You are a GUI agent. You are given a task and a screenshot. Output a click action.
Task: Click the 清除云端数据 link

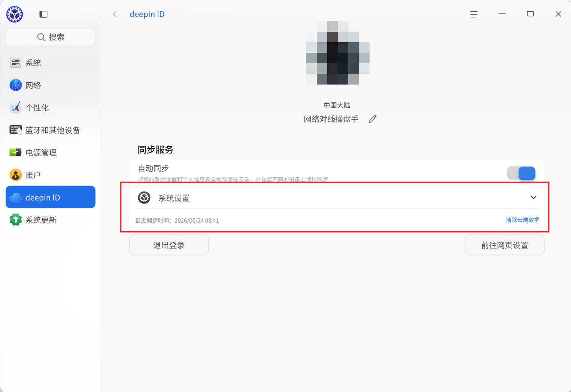523,220
